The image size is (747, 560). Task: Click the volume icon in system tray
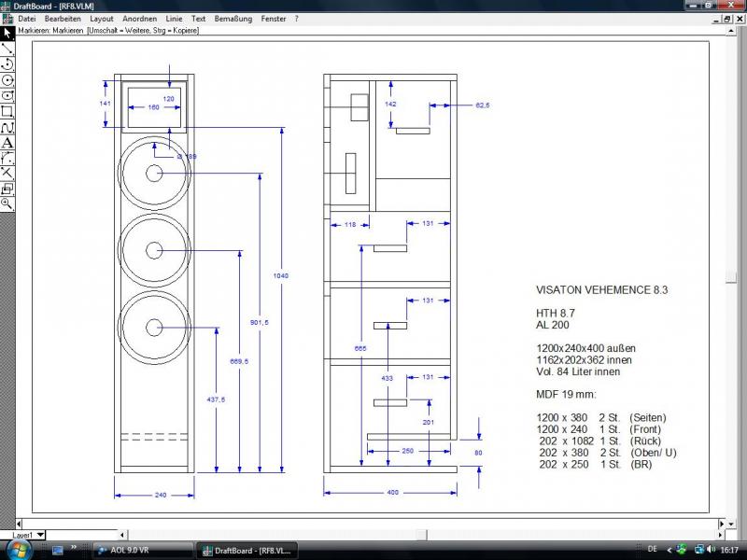pyautogui.click(x=710, y=550)
